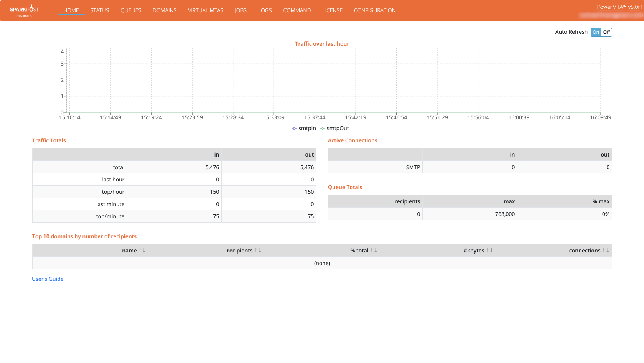The width and height of the screenshot is (644, 363).
Task: Open the COMMAND page
Action: 297,10
